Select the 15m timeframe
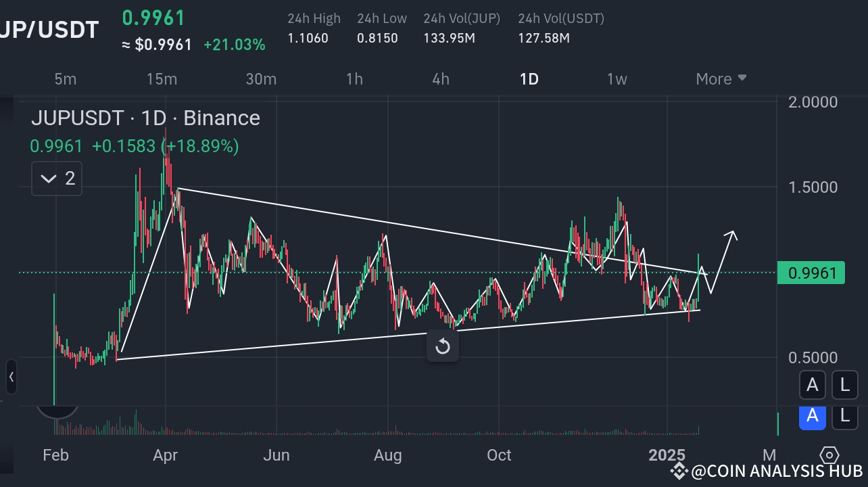 pyautogui.click(x=162, y=79)
